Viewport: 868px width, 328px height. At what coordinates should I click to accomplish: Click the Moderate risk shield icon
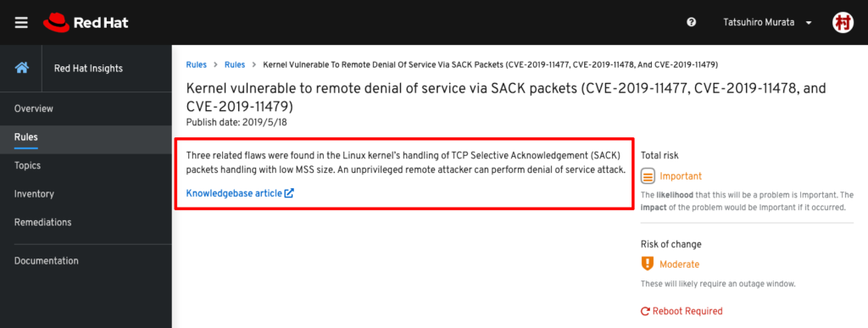[647, 264]
